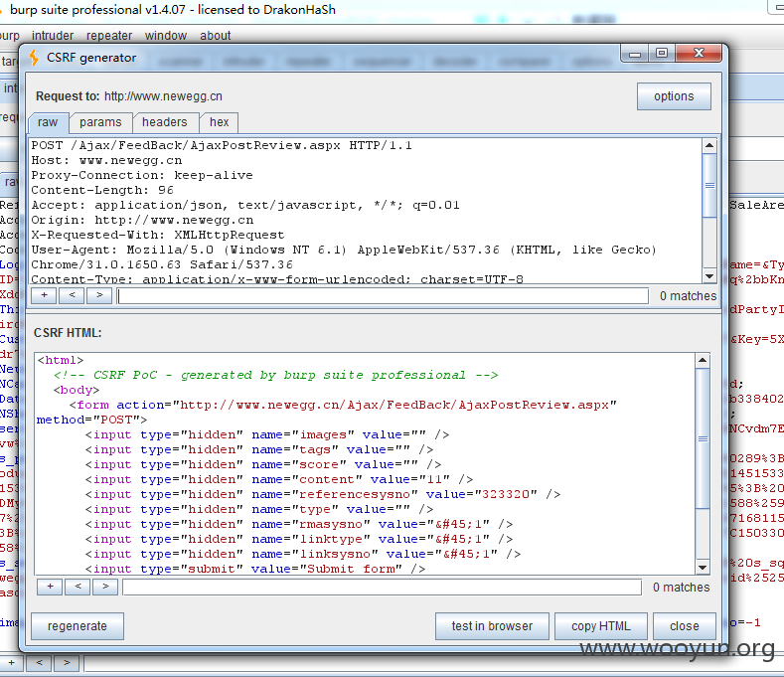Click the submit input 'Submit form' line
Image resolution: width=784 pixels, height=677 pixels.
255,569
